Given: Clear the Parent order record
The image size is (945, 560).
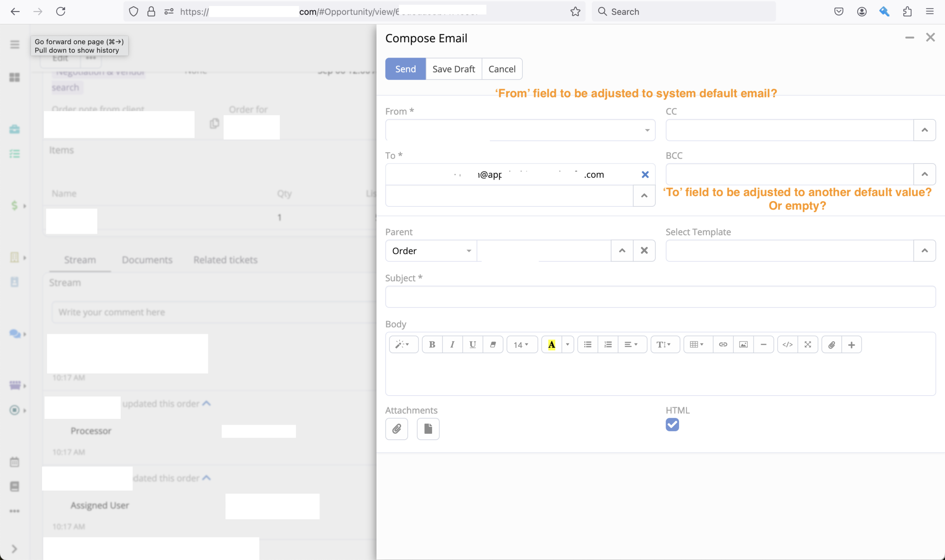Looking at the screenshot, I should pyautogui.click(x=644, y=251).
